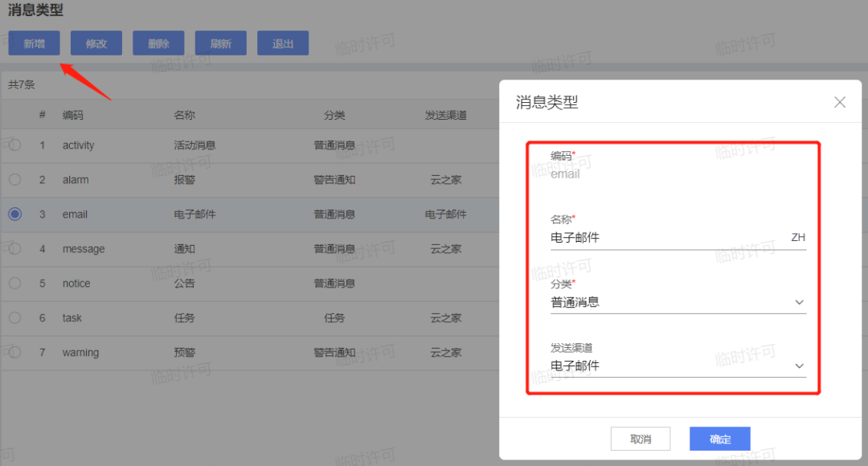Click the 新增 button

coord(34,43)
